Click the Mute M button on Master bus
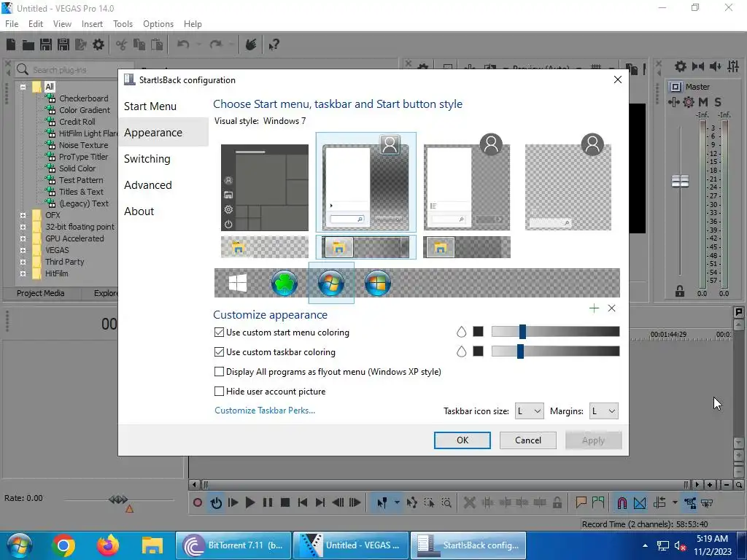Screen dimensions: 747x560 tap(703, 102)
